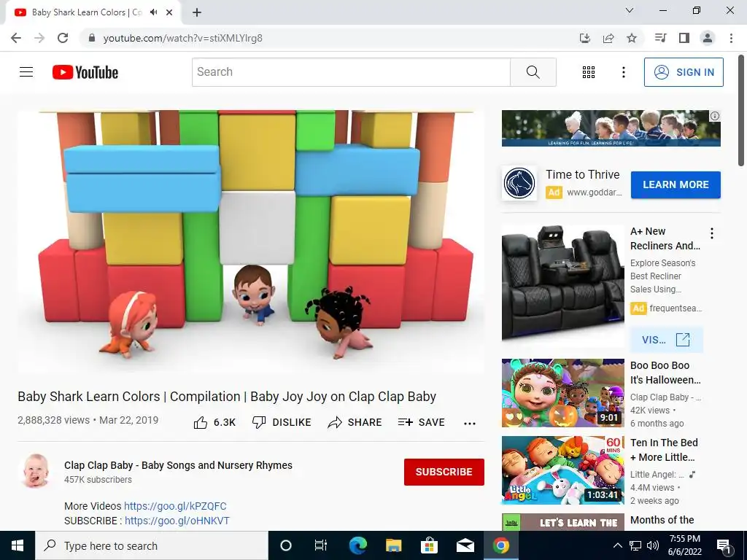Open the Boo Boo Boo Halloween thumbnail
This screenshot has height=560, width=747.
pyautogui.click(x=562, y=393)
